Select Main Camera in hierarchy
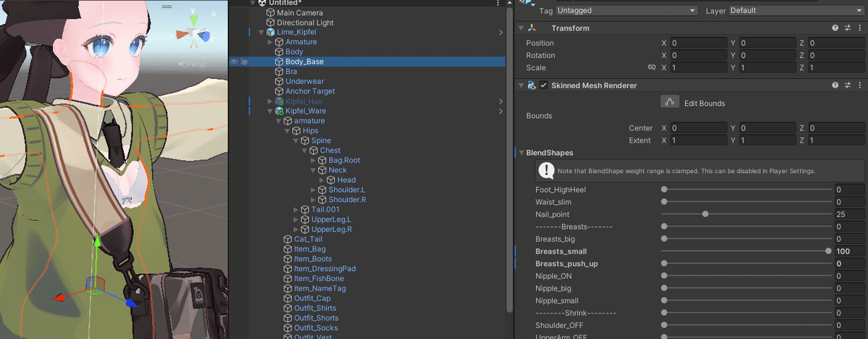 click(299, 13)
